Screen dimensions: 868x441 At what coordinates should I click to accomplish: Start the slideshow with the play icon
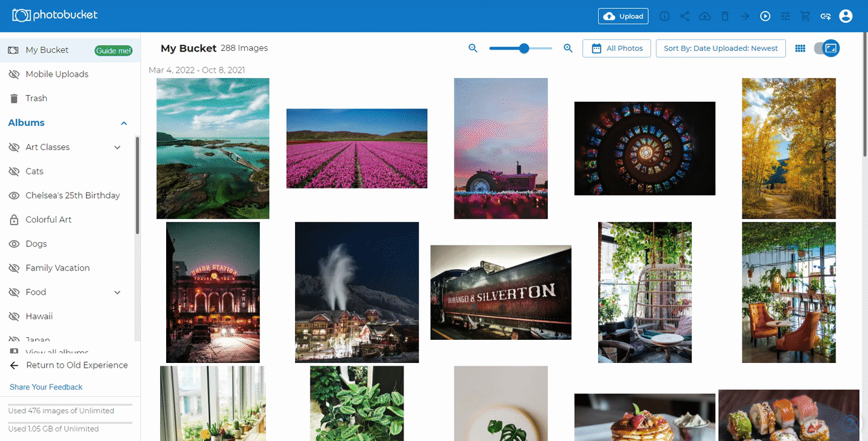766,16
